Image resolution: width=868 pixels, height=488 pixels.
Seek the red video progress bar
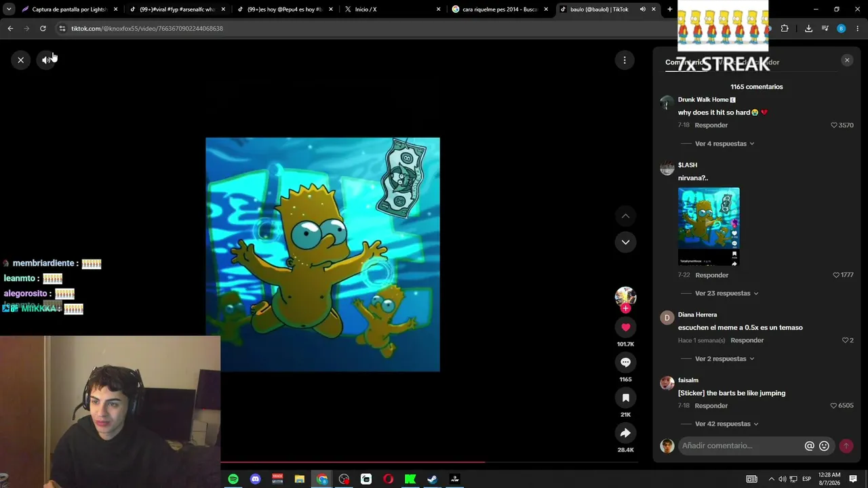tap(429, 462)
